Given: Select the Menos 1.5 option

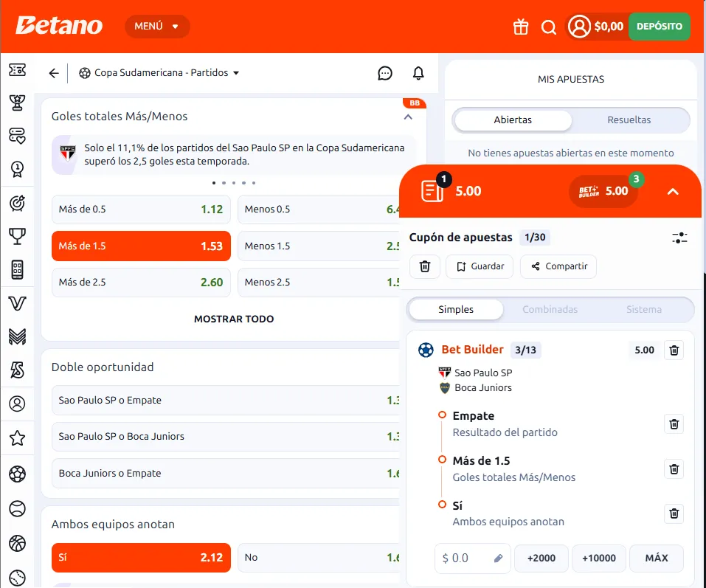Looking at the screenshot, I should tap(319, 246).
